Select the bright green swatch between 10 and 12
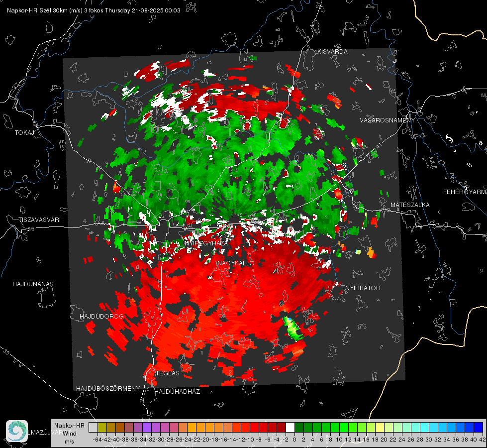 pos(344,427)
